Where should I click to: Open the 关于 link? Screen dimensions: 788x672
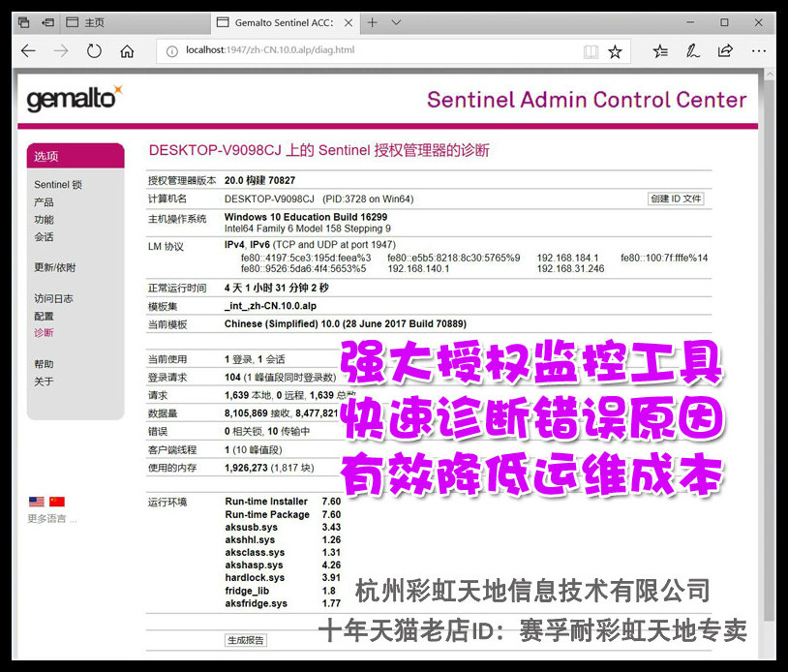tap(44, 382)
